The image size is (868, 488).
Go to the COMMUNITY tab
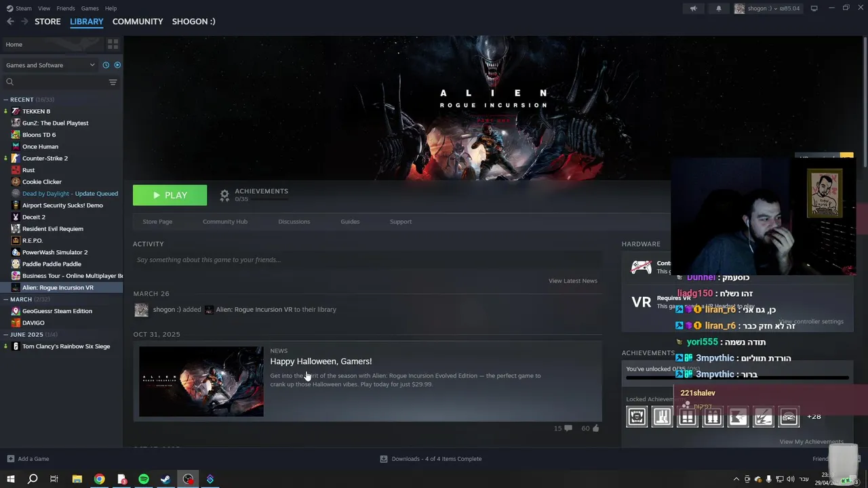point(138,22)
